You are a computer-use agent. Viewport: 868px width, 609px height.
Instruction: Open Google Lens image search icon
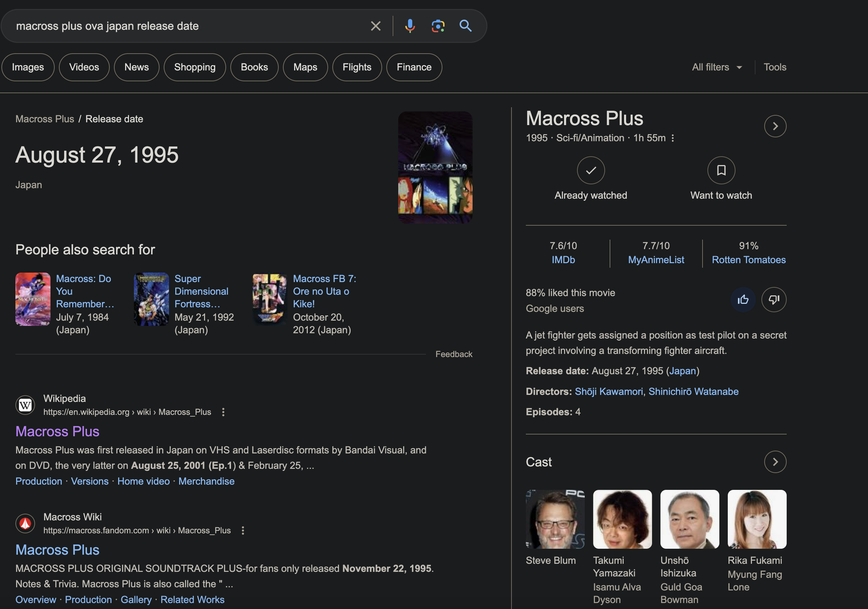click(x=438, y=26)
